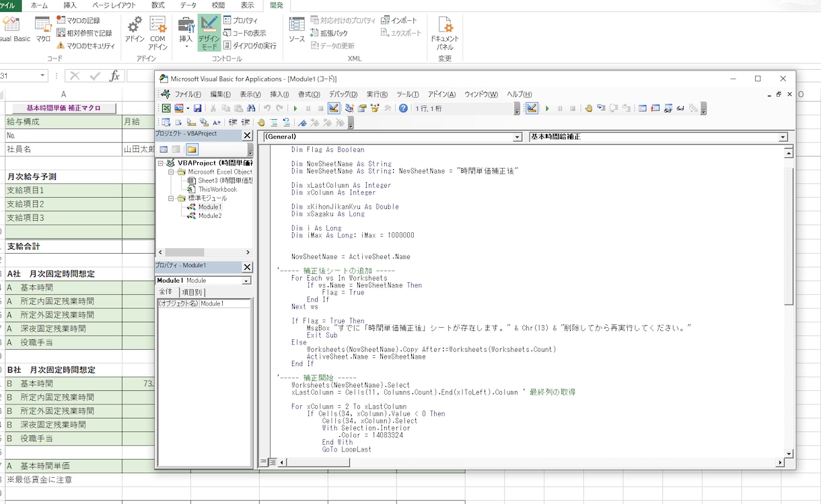The width and height of the screenshot is (821, 504).
Task: Toggle デザイン モード in Excel ribbon
Action: (x=209, y=33)
